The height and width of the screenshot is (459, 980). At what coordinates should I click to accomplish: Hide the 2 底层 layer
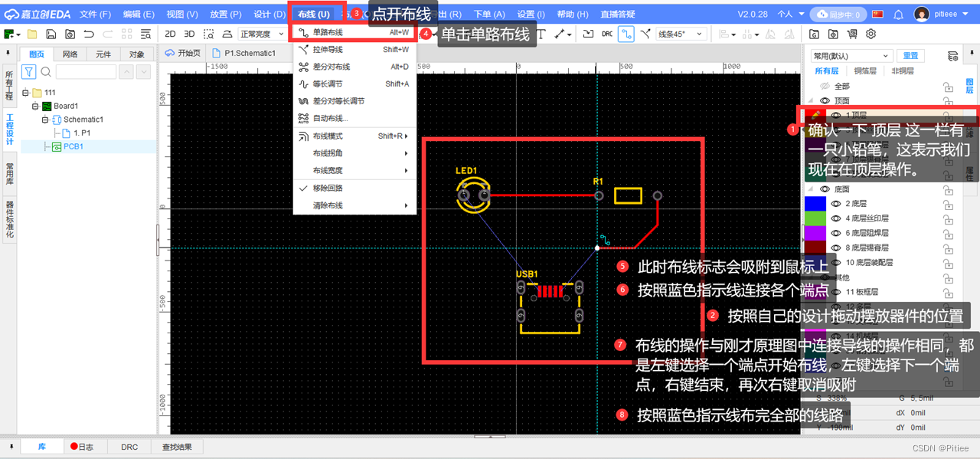[836, 204]
